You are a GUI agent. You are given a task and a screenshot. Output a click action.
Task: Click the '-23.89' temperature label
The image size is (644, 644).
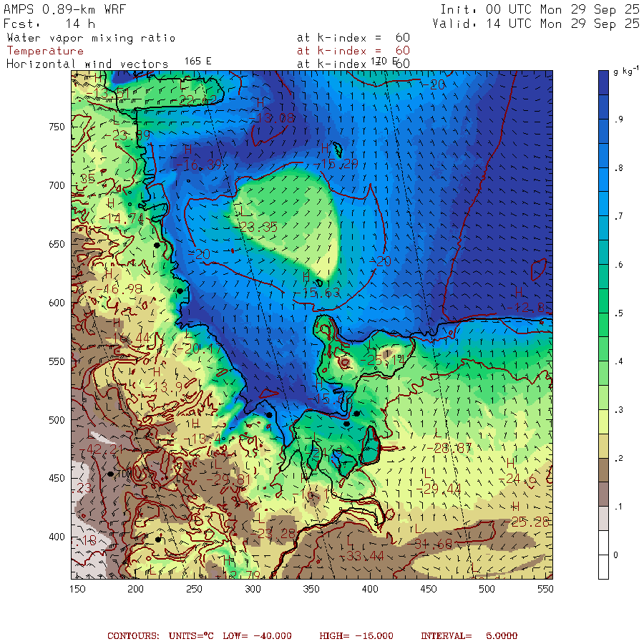[x=126, y=135]
